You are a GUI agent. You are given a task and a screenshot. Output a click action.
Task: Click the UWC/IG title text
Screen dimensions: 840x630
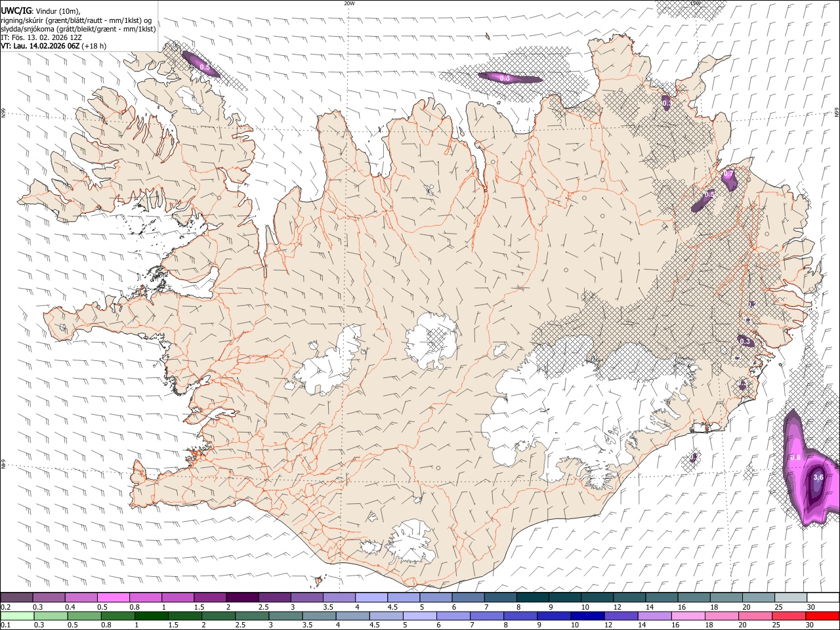16,10
